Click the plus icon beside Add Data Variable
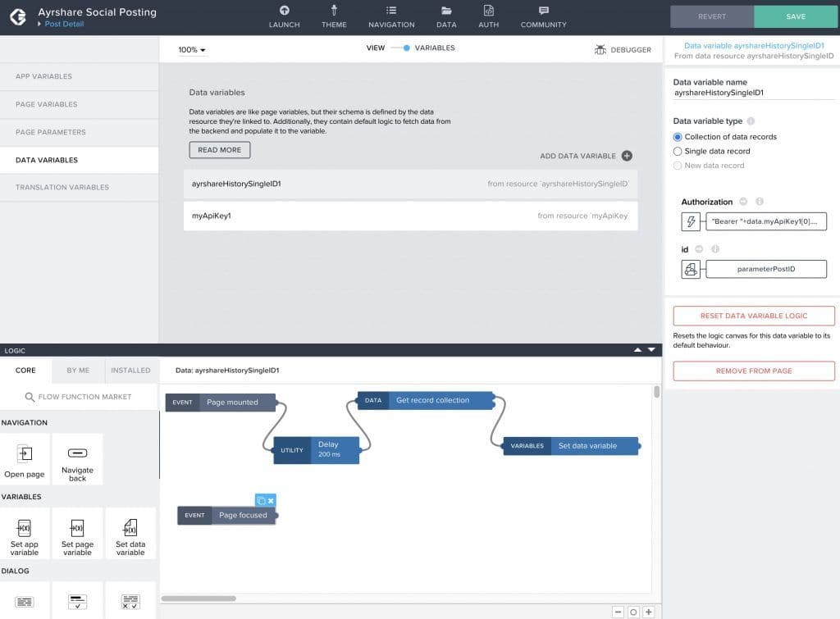This screenshot has height=619, width=840. pyautogui.click(x=627, y=156)
